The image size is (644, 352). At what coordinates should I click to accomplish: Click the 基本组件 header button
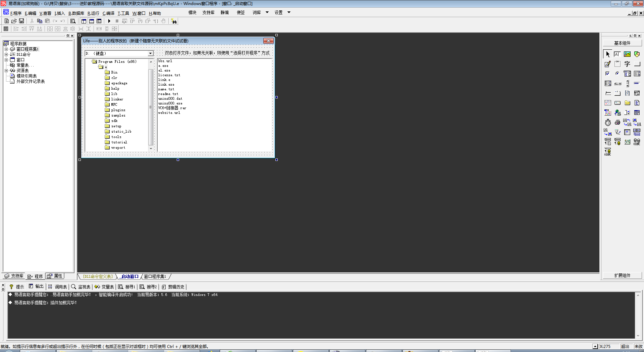(x=622, y=43)
